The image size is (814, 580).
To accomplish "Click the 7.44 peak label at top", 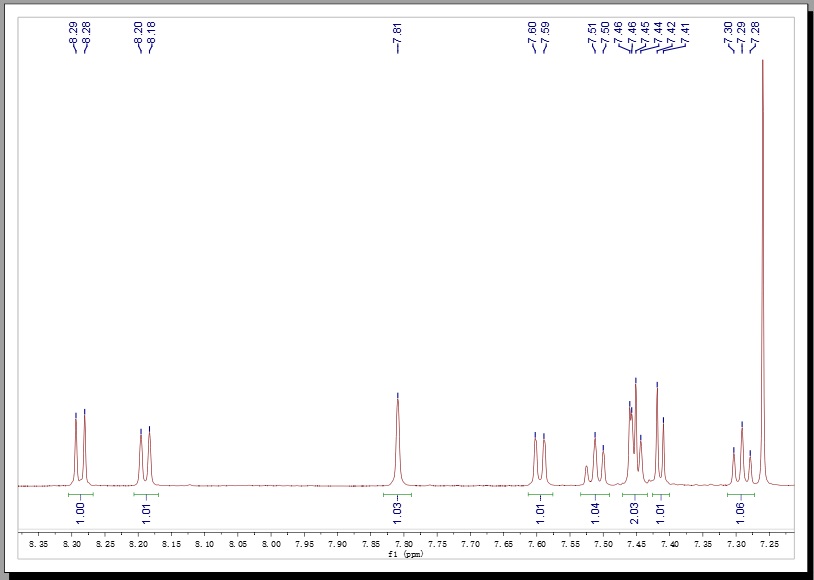I will pos(657,32).
